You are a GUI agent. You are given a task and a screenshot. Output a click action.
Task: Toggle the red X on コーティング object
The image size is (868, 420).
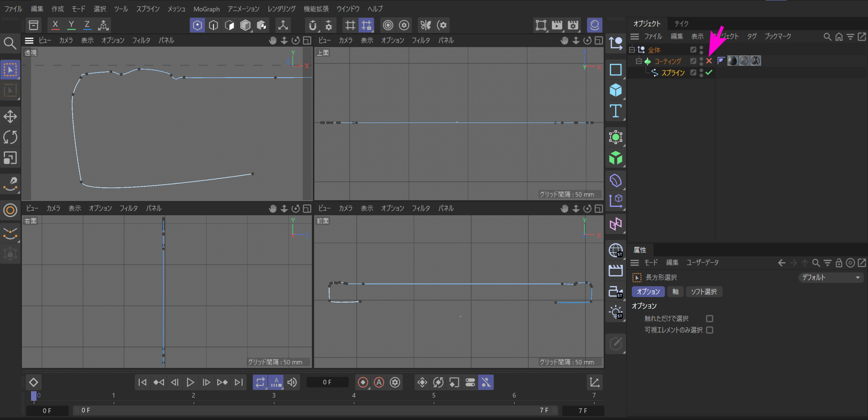click(709, 61)
